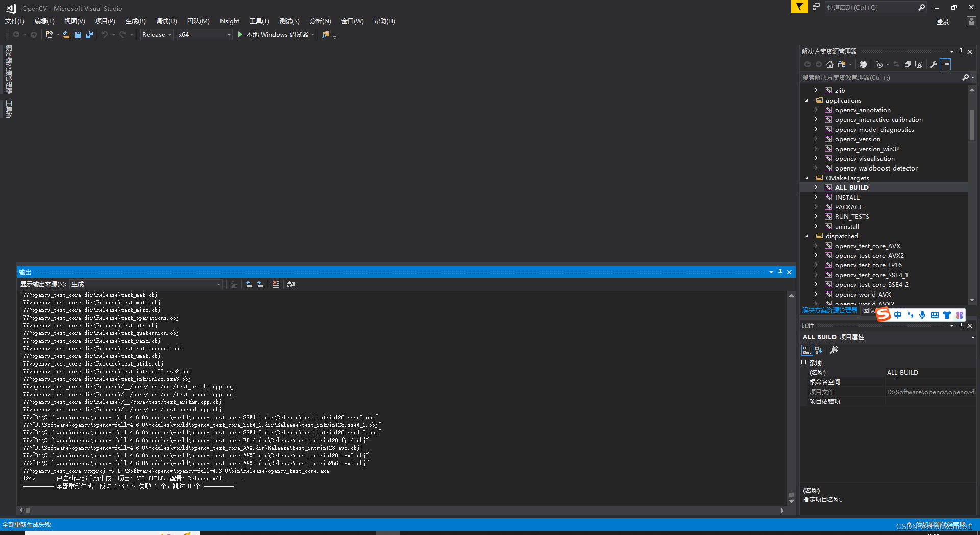Click the Solution Explorer search magnifier
Viewport: 980px width, 535px height.
[x=965, y=77]
